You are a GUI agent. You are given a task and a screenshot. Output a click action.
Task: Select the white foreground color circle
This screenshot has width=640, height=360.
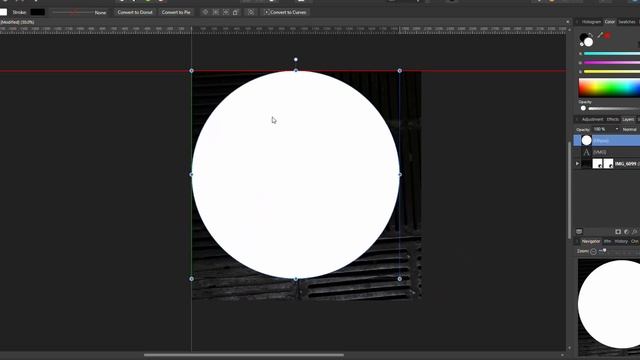click(588, 42)
